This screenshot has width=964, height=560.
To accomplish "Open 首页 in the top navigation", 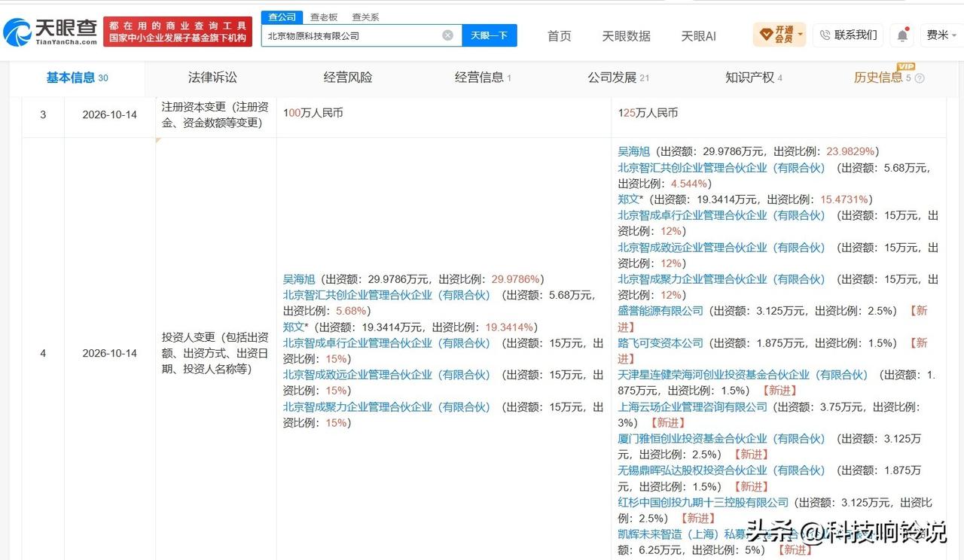I will click(x=559, y=35).
